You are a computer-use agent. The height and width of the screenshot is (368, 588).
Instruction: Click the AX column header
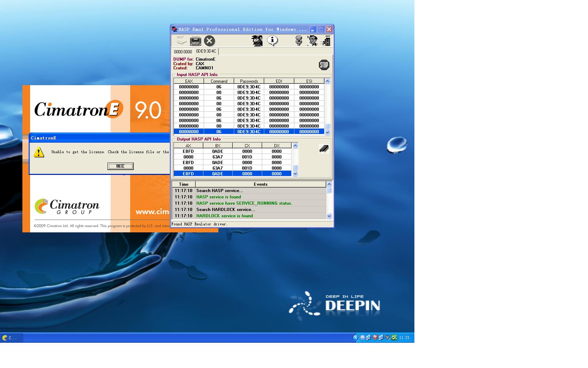click(188, 145)
